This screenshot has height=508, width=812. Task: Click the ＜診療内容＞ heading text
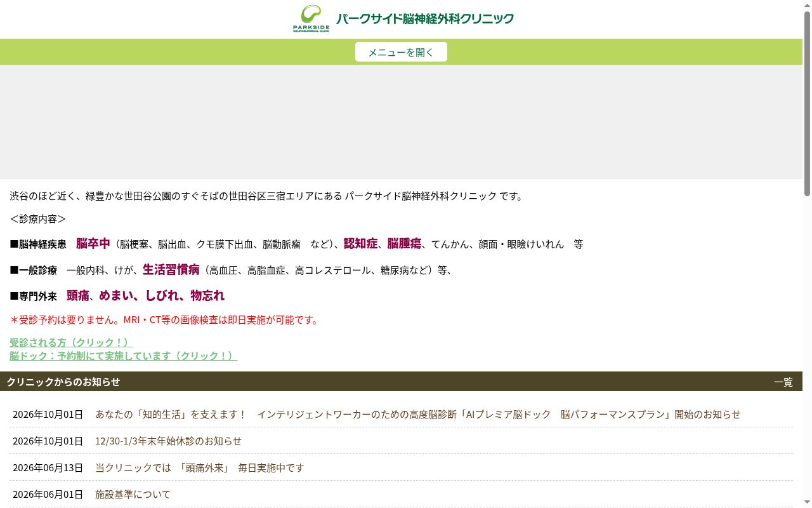38,218
